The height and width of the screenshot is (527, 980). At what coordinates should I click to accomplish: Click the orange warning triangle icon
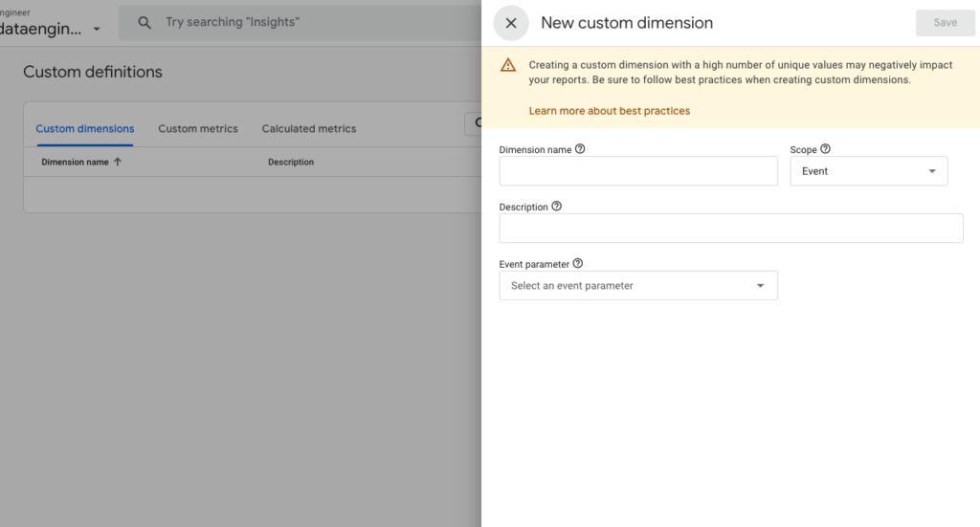[x=508, y=65]
